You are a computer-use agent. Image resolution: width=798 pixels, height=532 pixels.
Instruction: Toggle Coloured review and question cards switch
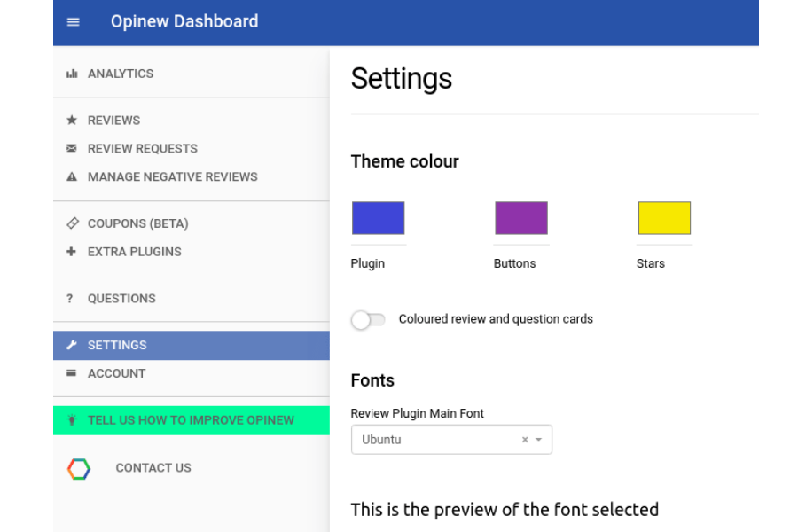(368, 320)
